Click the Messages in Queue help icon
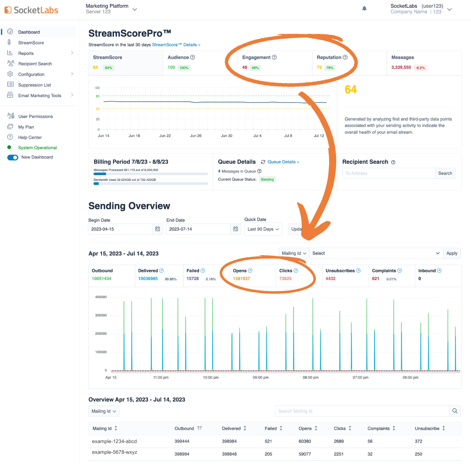This screenshot has height=476, width=471. (259, 171)
